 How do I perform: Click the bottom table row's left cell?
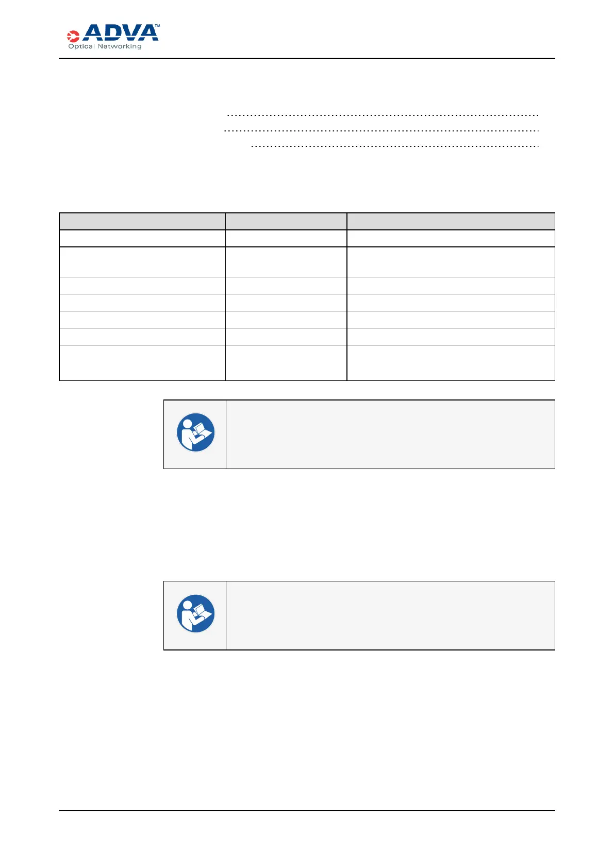[x=142, y=363]
